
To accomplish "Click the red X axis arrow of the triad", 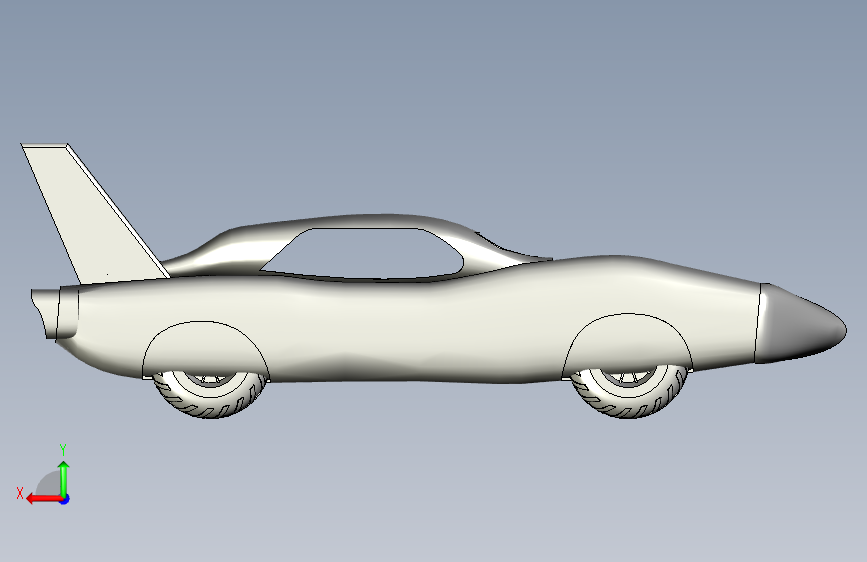I will [43, 499].
